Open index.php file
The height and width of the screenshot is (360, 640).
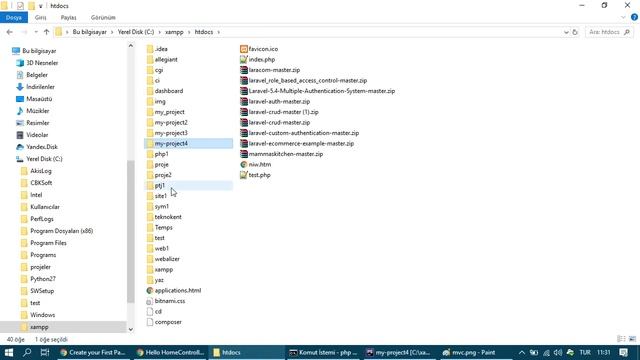258,60
